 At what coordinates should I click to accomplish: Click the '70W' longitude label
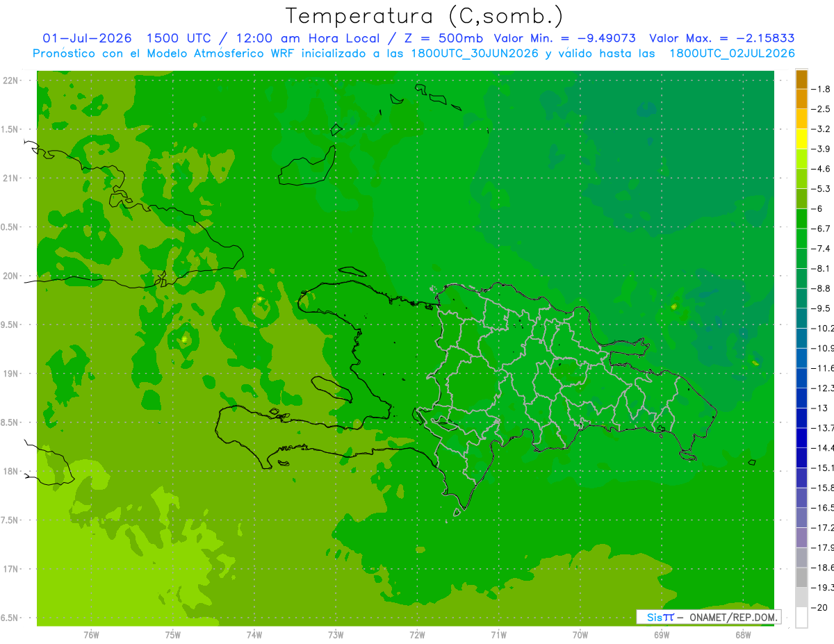click(580, 634)
